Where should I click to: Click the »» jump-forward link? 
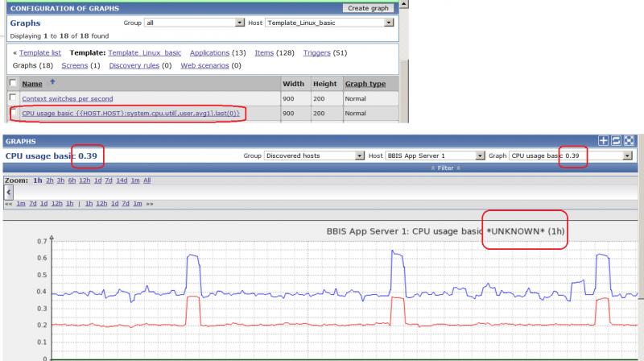(x=150, y=204)
